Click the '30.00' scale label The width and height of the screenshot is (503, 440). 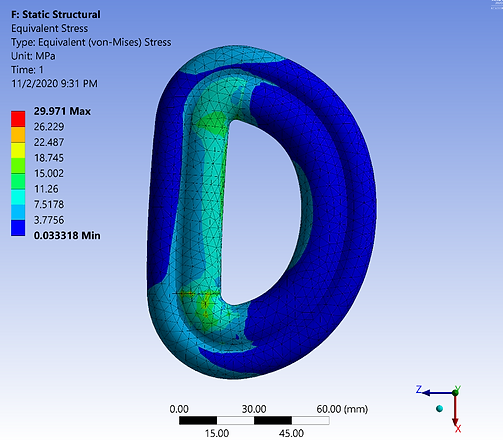tap(254, 409)
